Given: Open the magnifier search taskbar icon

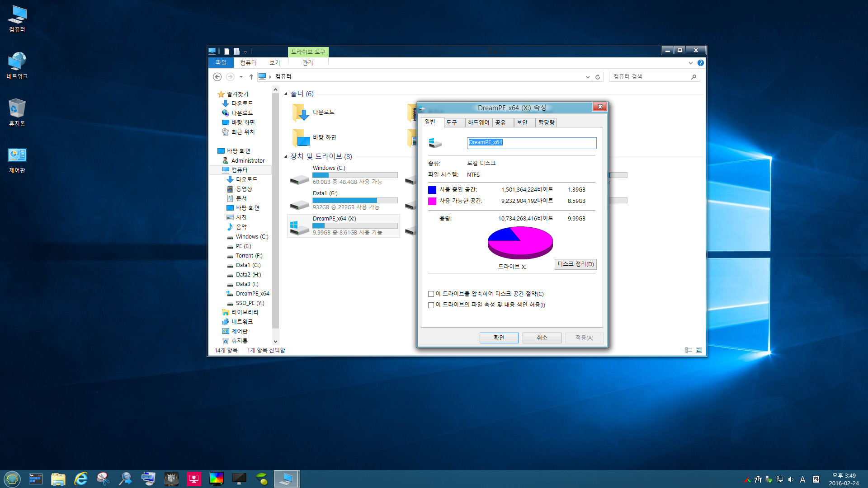Looking at the screenshot, I should pyautogui.click(x=126, y=479).
